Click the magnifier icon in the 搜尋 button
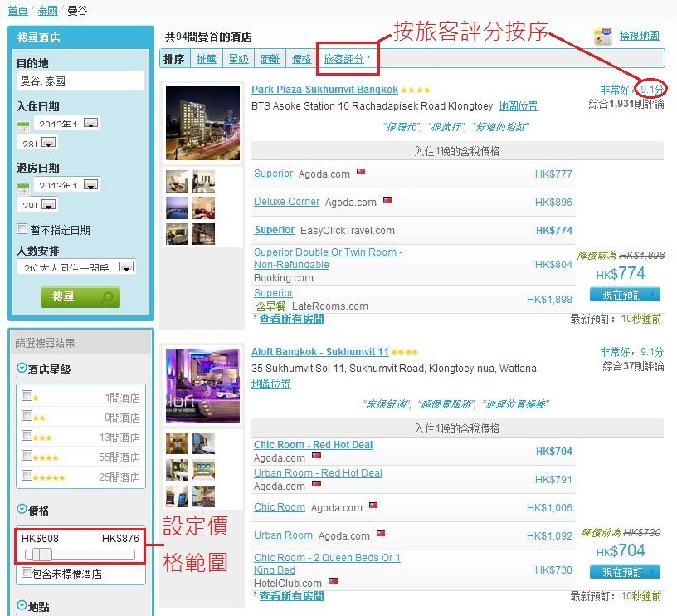677x616 pixels. click(x=107, y=297)
